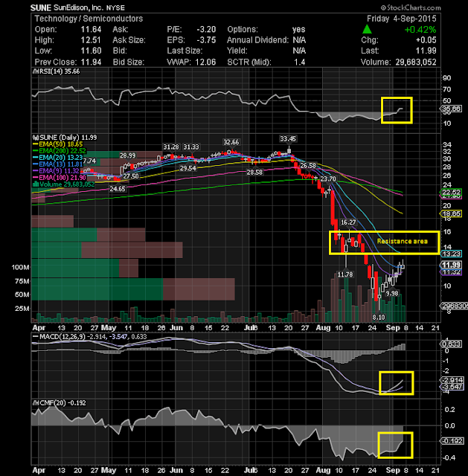
Task: Click the Last price 11.99 in the header
Action: pyautogui.click(x=426, y=51)
